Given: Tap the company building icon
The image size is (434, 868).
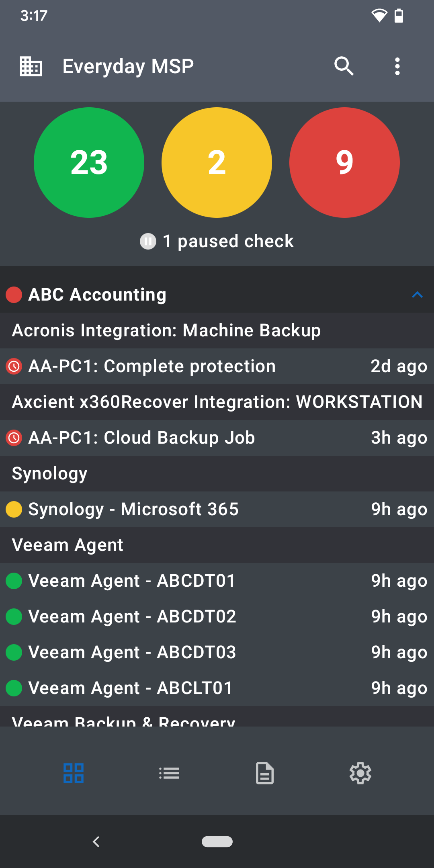Looking at the screenshot, I should point(31,66).
